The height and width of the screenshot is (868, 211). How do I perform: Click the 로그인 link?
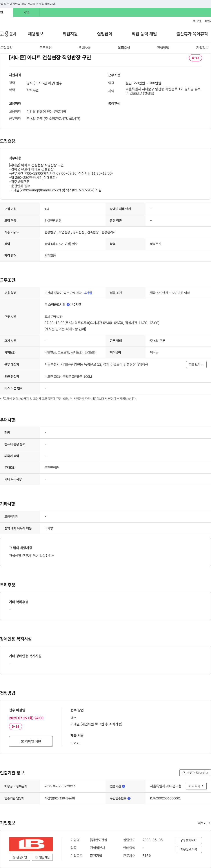197,21
